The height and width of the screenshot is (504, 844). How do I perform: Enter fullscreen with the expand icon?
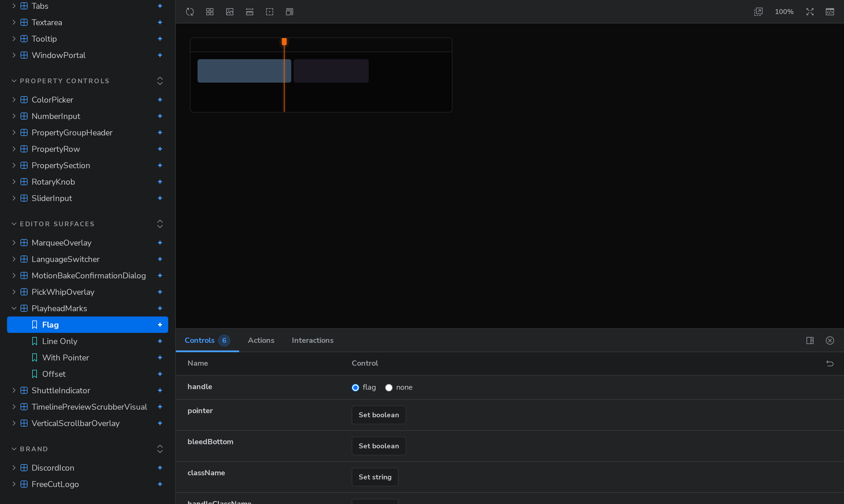(x=810, y=12)
